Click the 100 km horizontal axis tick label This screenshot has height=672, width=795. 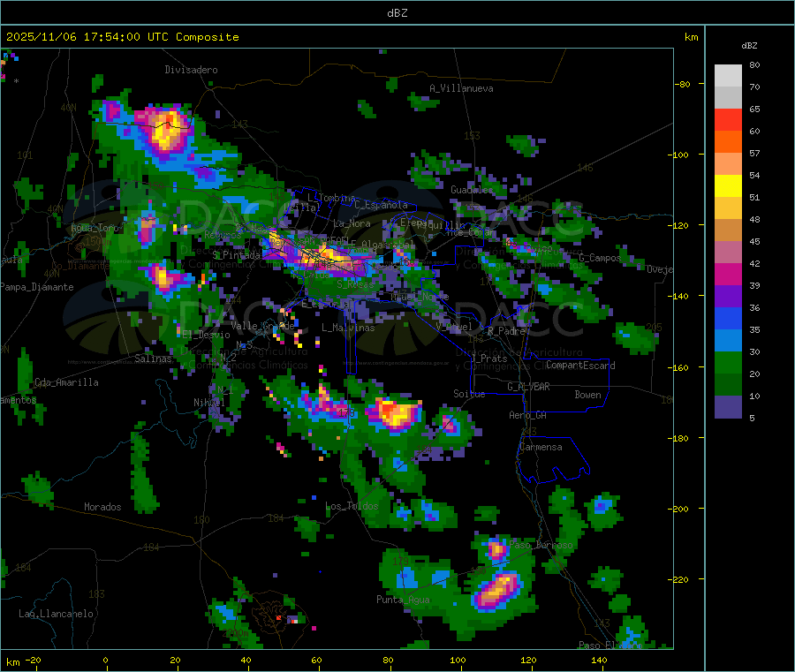pyautogui.click(x=458, y=661)
